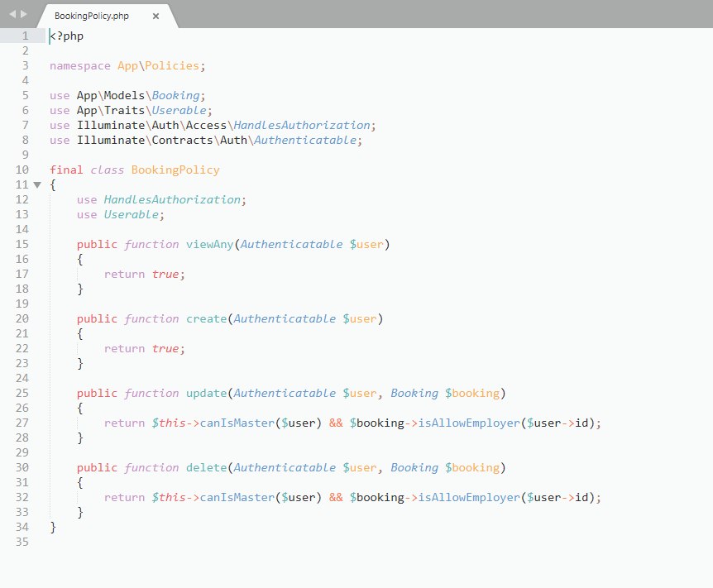Click '$user' parameter in create signature

click(360, 318)
